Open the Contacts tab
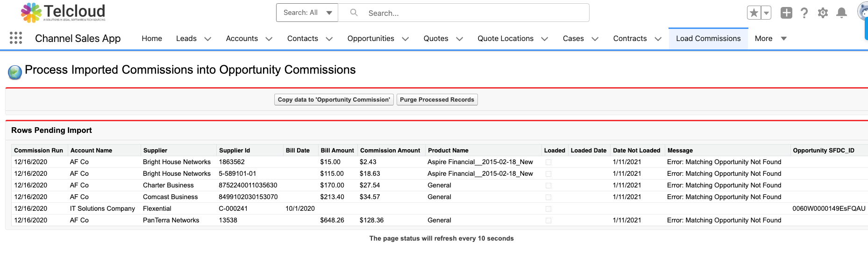 point(303,38)
